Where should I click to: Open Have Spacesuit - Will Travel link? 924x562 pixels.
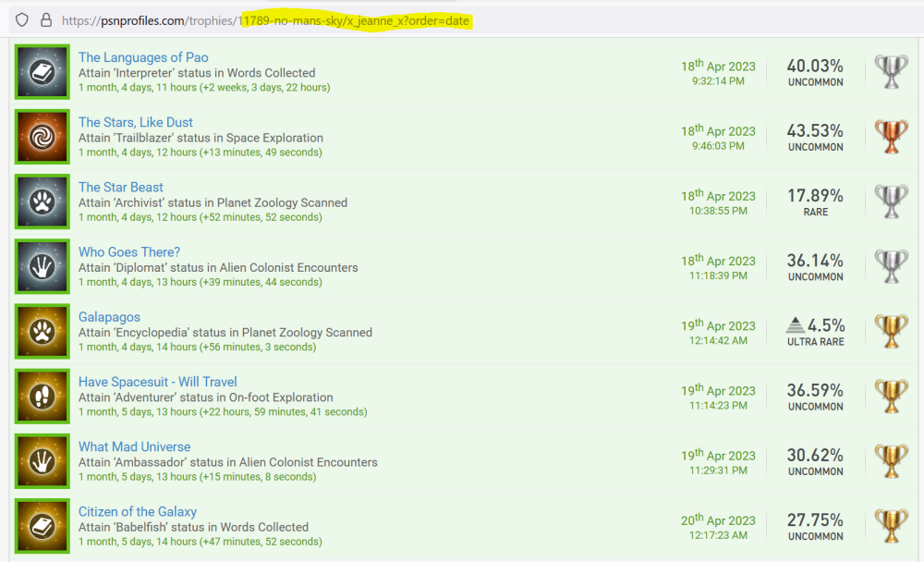click(x=158, y=382)
